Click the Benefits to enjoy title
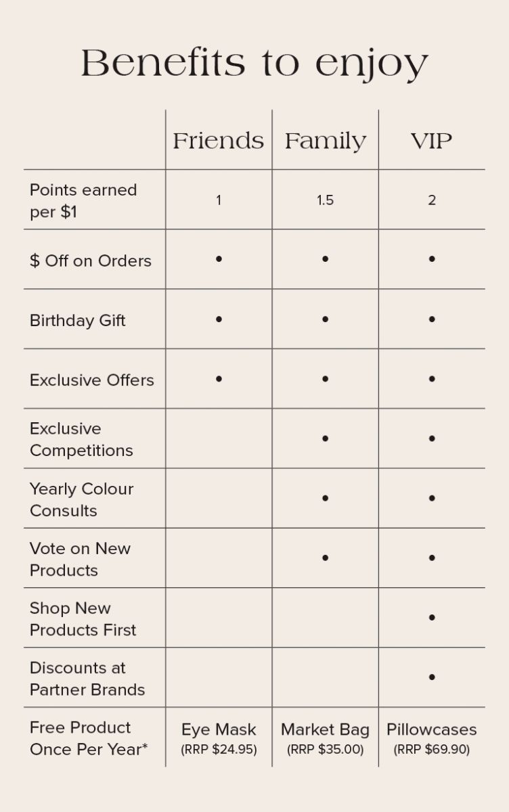The width and height of the screenshot is (509, 812). [x=255, y=64]
